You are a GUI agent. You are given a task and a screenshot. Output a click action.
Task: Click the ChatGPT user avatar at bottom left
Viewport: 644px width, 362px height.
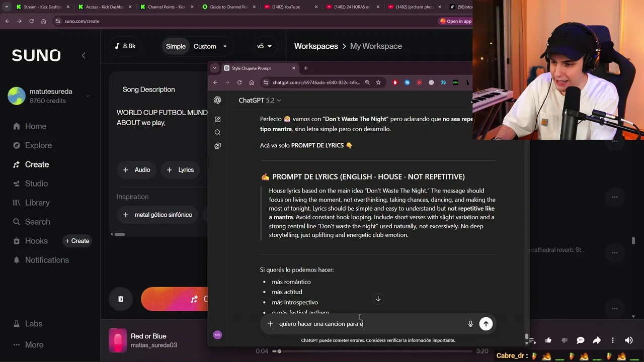[217, 335]
